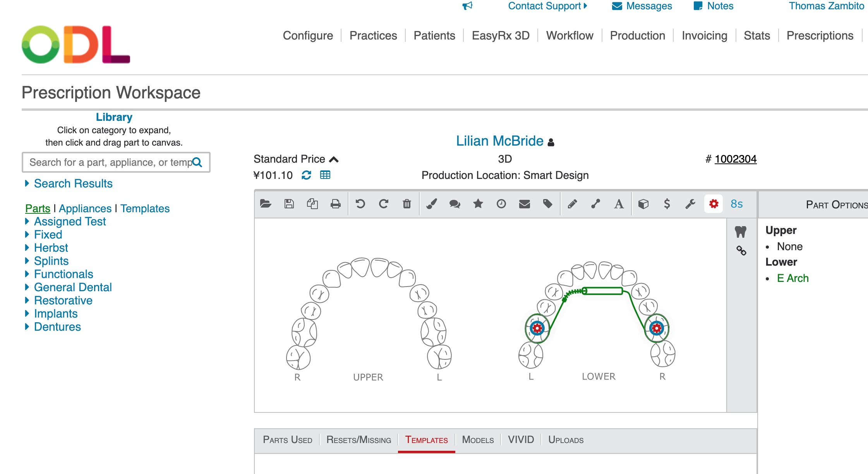This screenshot has width=868, height=474.
Task: Click the dollar sign pricing icon
Action: pos(667,204)
